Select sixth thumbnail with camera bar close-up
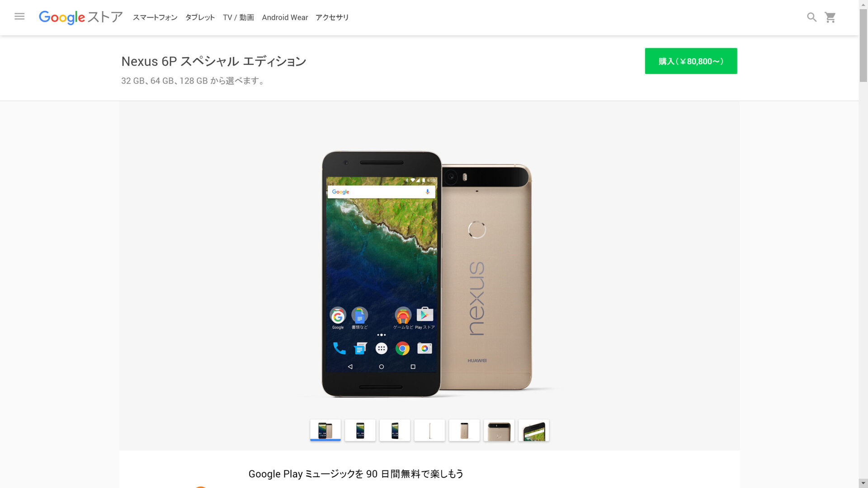 pyautogui.click(x=499, y=430)
